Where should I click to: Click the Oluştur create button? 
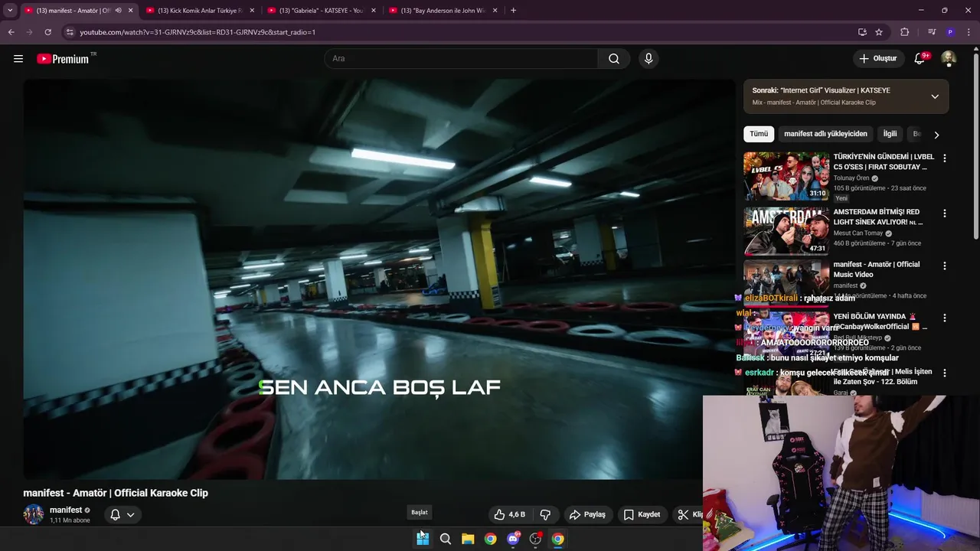pyautogui.click(x=878, y=59)
